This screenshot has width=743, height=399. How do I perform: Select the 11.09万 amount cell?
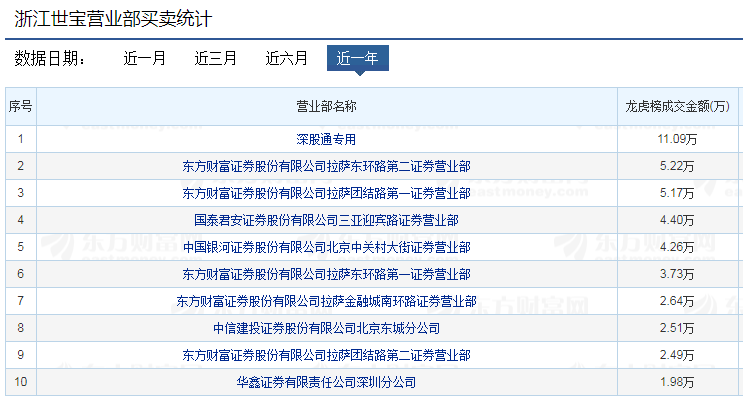[678, 139]
